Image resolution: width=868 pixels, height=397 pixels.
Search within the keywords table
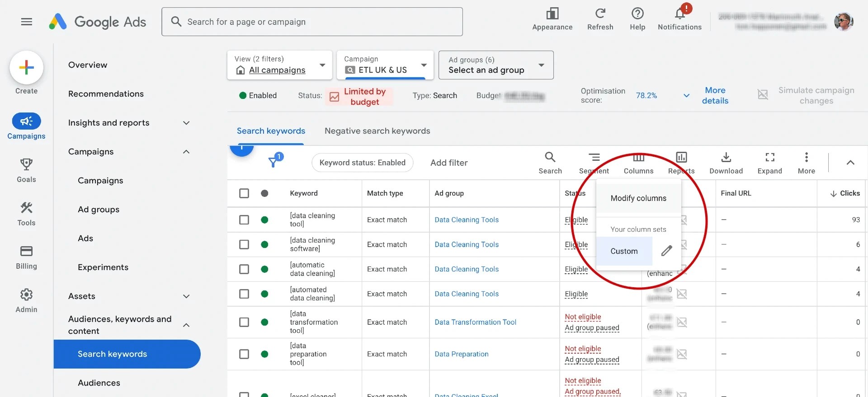click(x=550, y=163)
